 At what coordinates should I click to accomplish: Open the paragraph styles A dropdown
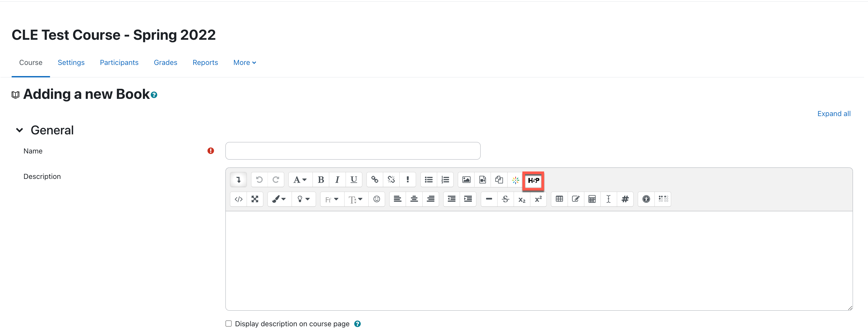(x=300, y=180)
